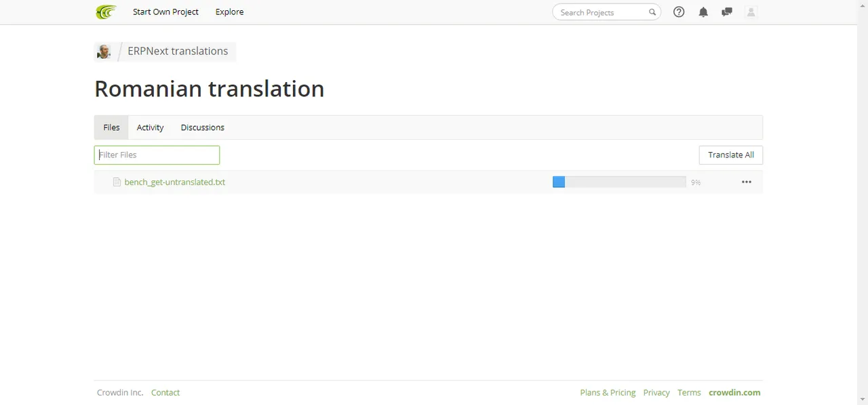Focus the Search Projects field
Image resolution: width=868 pixels, height=405 pixels.
[x=606, y=12]
